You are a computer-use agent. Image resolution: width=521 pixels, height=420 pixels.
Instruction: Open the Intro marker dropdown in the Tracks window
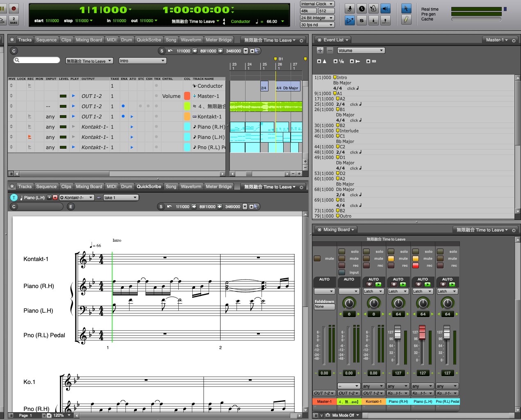142,61
